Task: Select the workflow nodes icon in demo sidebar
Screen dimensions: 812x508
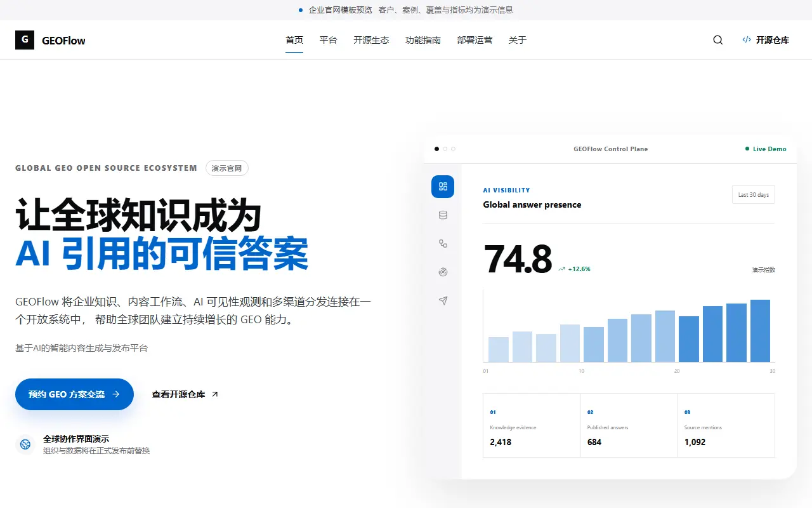Action: [x=443, y=244]
